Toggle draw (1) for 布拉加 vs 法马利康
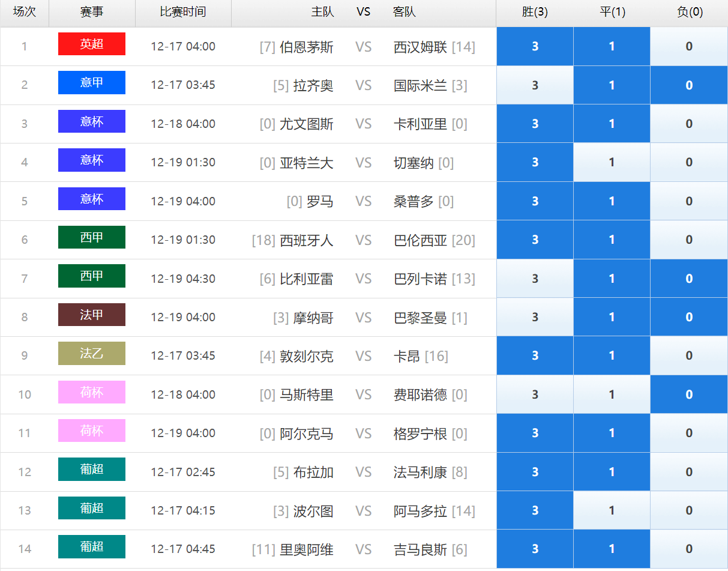This screenshot has height=571, width=728. click(612, 472)
